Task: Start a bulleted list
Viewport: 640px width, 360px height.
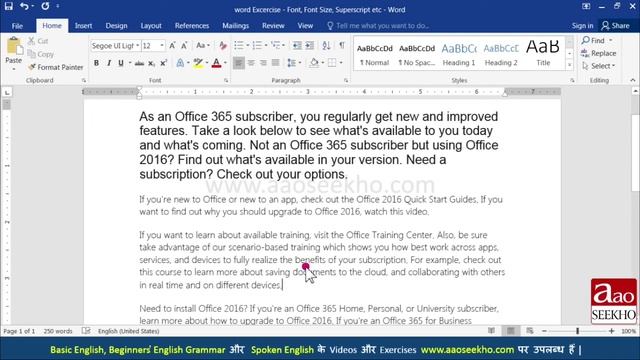Action: [x=239, y=46]
